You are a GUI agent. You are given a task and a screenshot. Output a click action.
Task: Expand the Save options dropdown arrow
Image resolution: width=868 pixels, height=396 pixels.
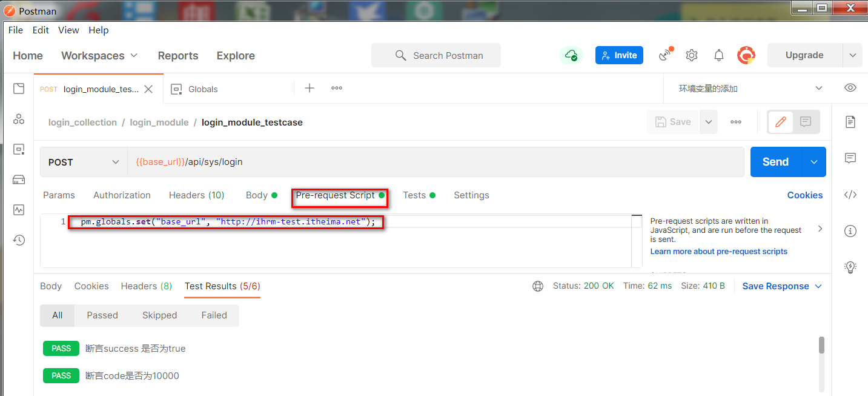[709, 122]
